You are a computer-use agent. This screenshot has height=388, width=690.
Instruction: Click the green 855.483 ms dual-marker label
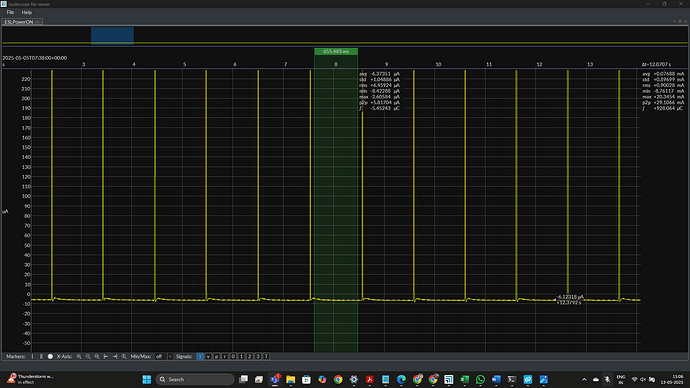point(336,51)
